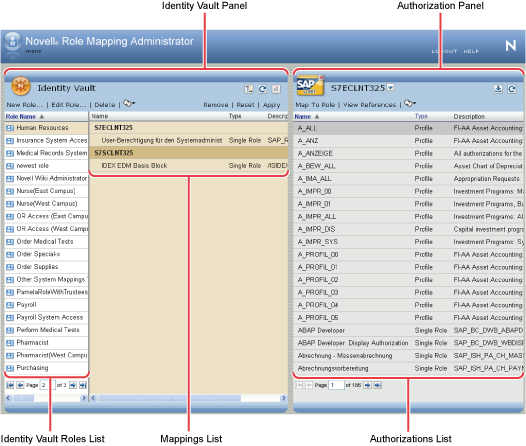Image resolution: width=526 pixels, height=446 pixels.
Task: Click the greyed-out icon in Identity Vault header
Action: click(276, 89)
